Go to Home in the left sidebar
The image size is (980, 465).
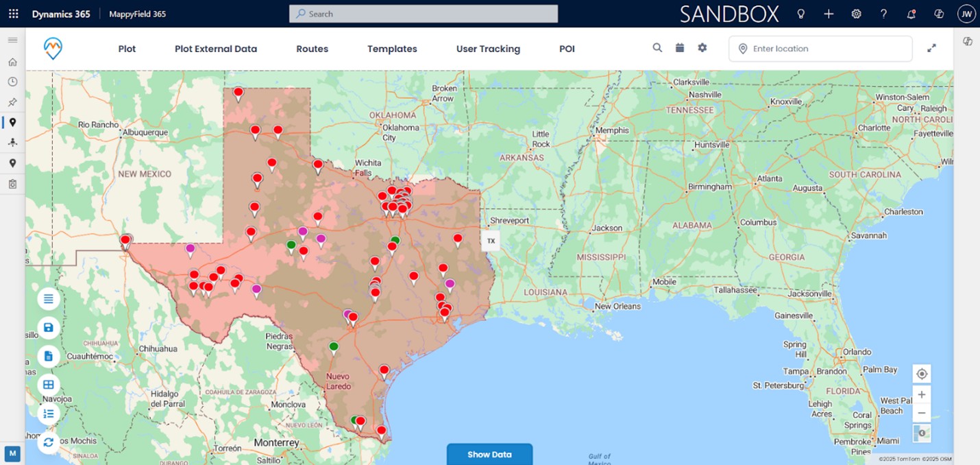point(12,62)
